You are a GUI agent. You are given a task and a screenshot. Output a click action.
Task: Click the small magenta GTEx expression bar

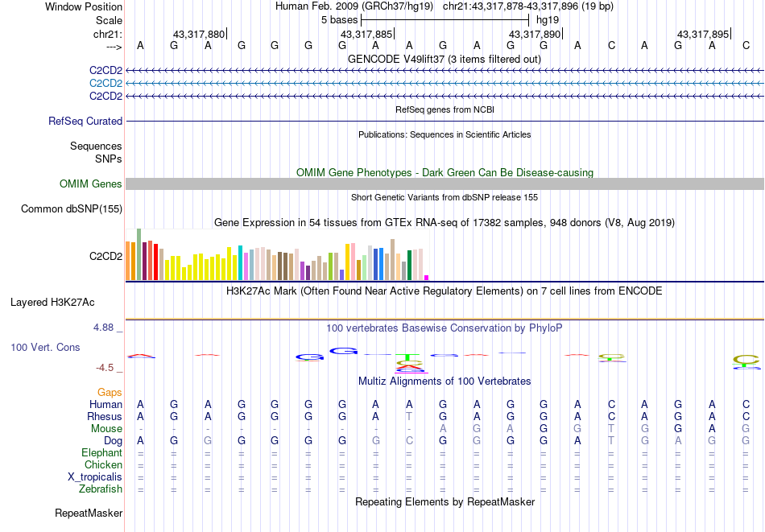tap(427, 278)
